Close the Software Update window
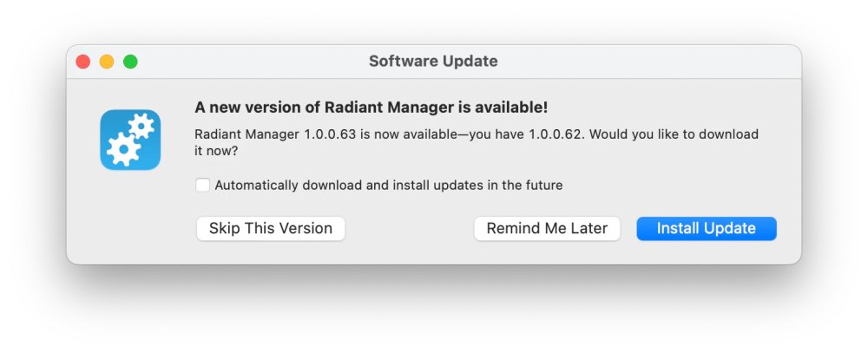The width and height of the screenshot is (868, 352). coord(83,62)
